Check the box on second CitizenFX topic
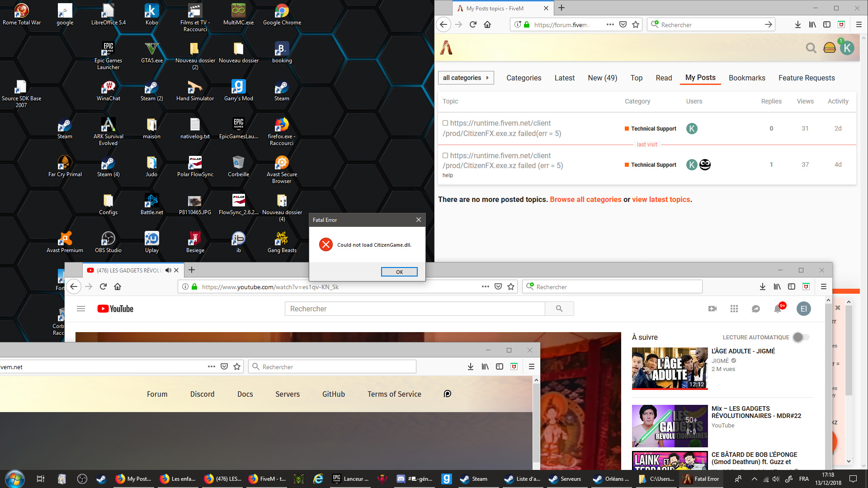Screen dimensions: 868x488 [x=445, y=155]
